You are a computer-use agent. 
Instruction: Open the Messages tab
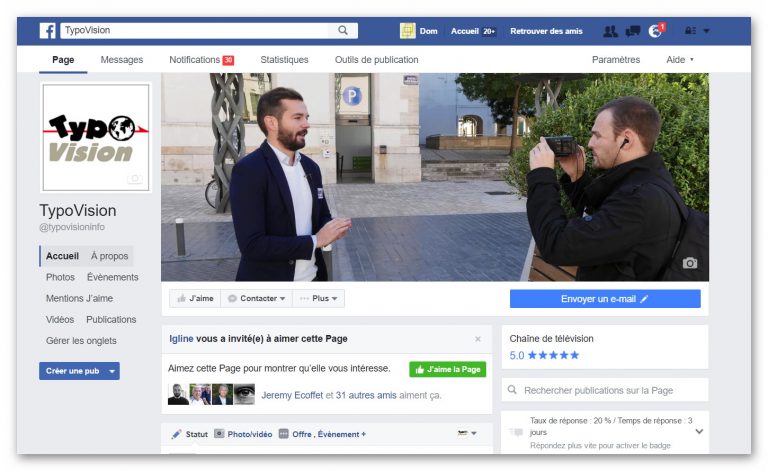click(x=121, y=60)
